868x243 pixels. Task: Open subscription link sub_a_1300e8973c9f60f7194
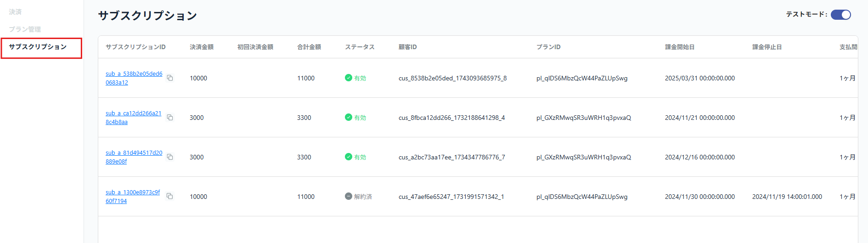click(x=133, y=197)
